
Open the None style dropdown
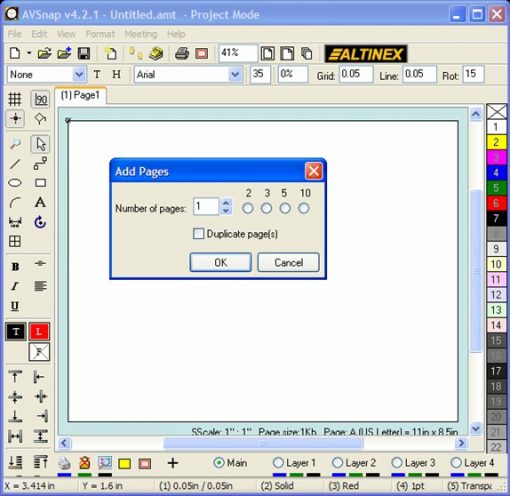tap(79, 74)
